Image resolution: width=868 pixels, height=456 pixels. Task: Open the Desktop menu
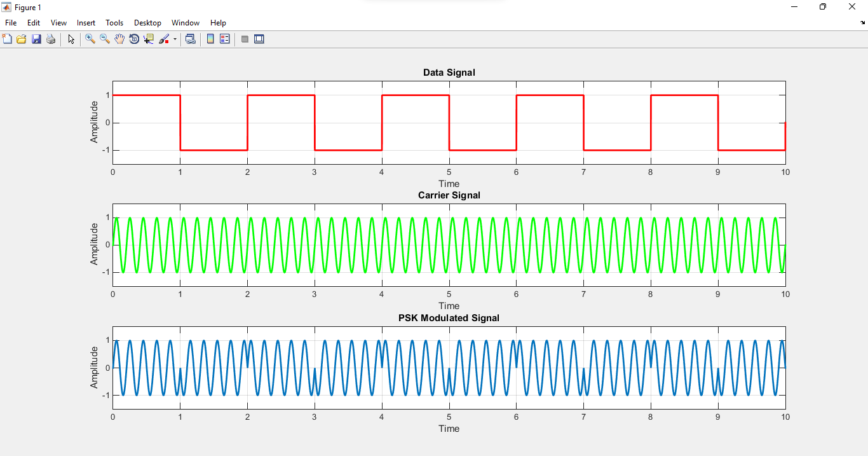pyautogui.click(x=147, y=23)
